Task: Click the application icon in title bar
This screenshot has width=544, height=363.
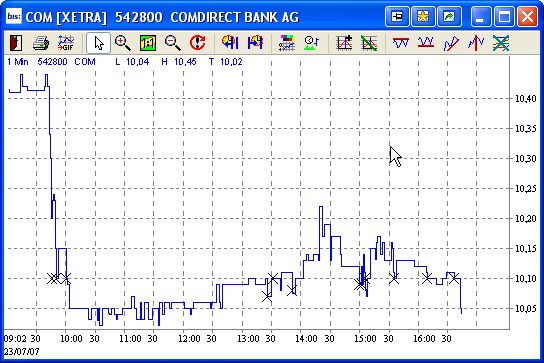Action: point(14,16)
